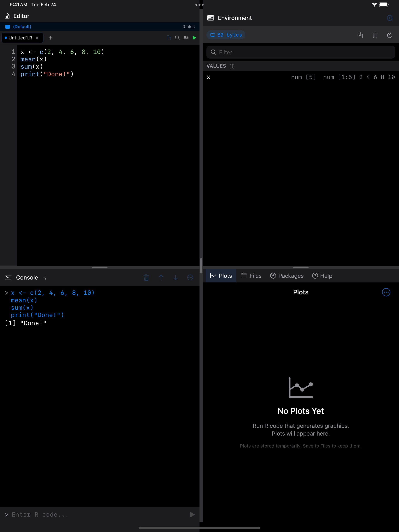This screenshot has height=532, width=399.
Task: Clear the console using the trash icon
Action: (146, 277)
